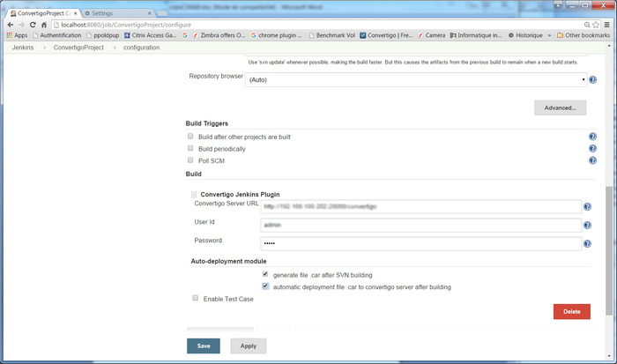Image resolution: width=617 pixels, height=364 pixels.
Task: Open Authentification bookmark
Action: point(57,35)
